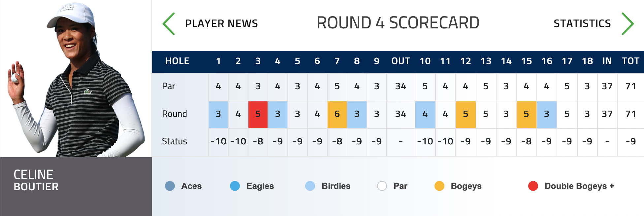Click the red double bogey on hole 3

coord(258,114)
